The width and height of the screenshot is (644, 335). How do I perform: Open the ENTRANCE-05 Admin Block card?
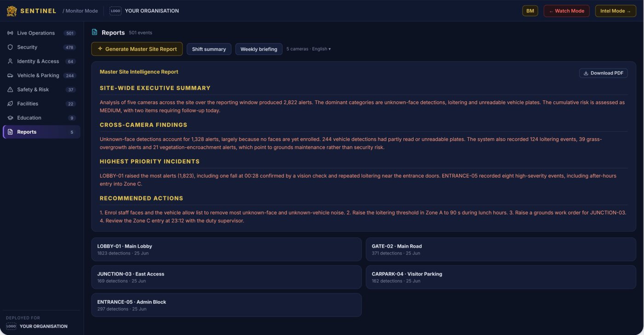[226, 305]
